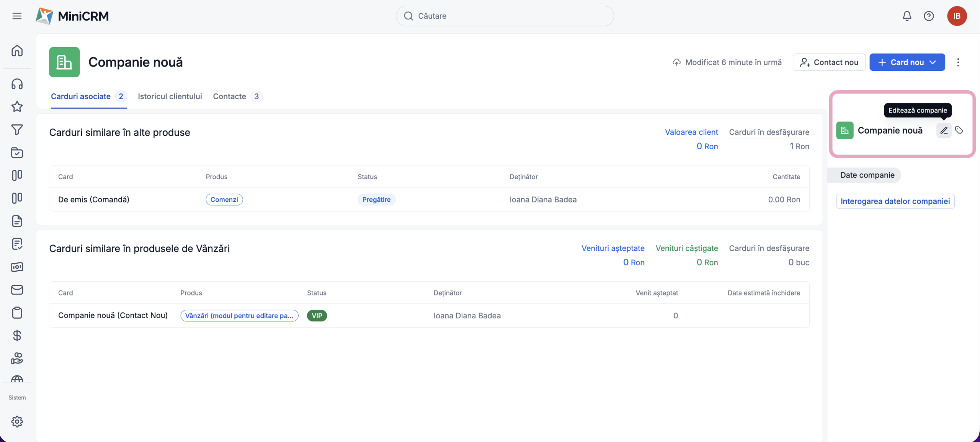Image resolution: width=980 pixels, height=442 pixels.
Task: Open the three-dot more options menu
Action: (x=958, y=62)
